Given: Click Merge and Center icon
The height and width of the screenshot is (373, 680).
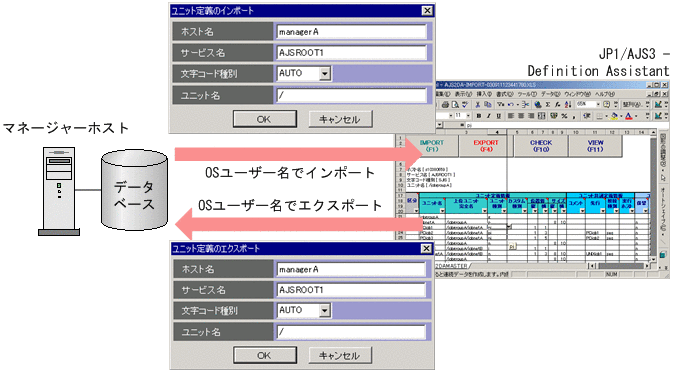Looking at the screenshot, I should coord(542,116).
